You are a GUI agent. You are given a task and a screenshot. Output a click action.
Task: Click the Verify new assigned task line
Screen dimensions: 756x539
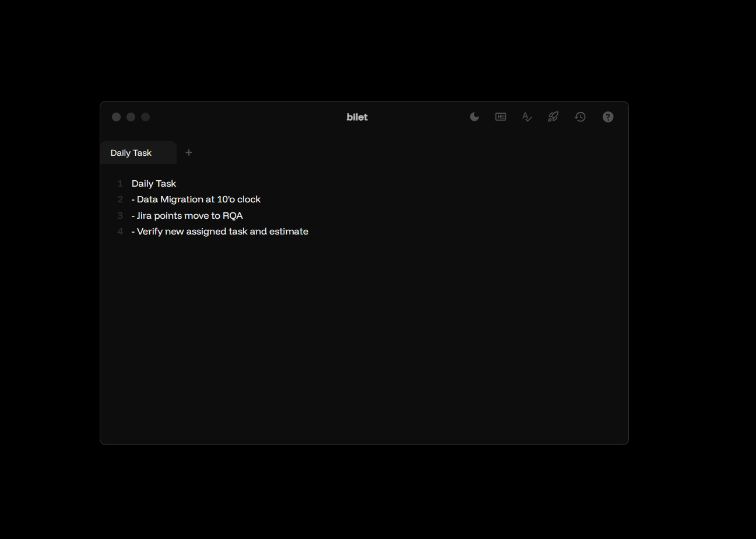(220, 231)
